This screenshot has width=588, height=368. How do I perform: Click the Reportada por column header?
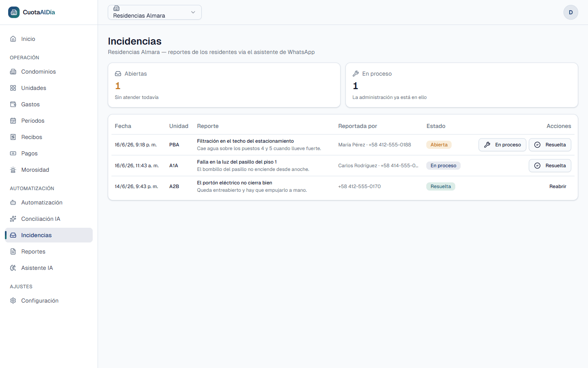pos(358,126)
